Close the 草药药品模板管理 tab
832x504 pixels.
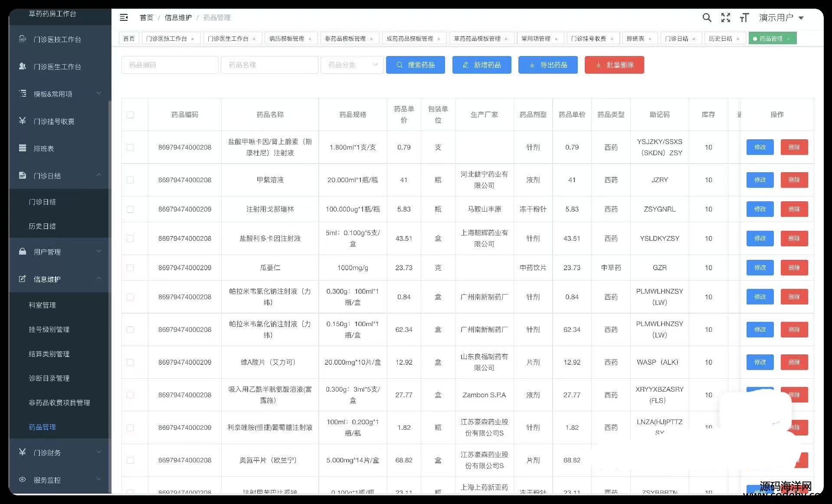pos(506,39)
